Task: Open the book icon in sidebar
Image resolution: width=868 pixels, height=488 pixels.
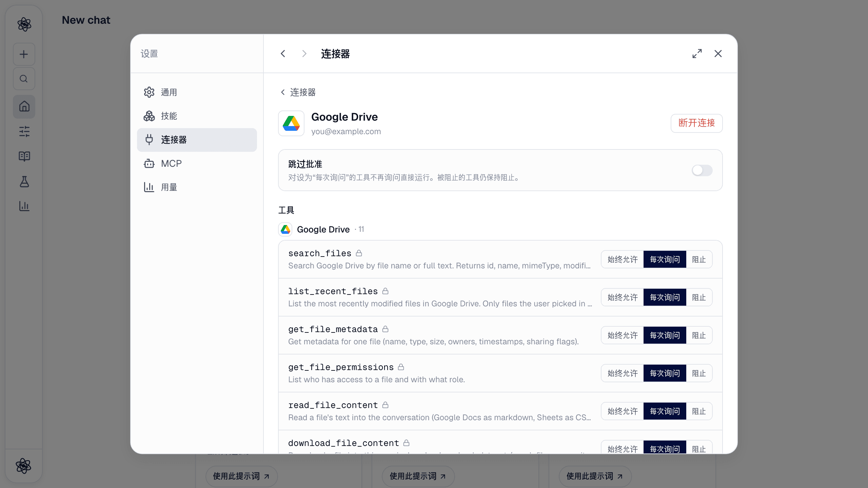Action: 24,156
